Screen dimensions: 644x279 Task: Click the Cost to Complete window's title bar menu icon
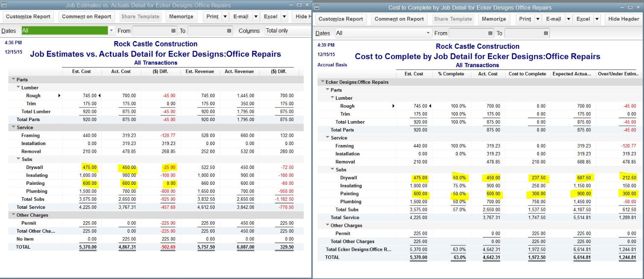(317, 7)
